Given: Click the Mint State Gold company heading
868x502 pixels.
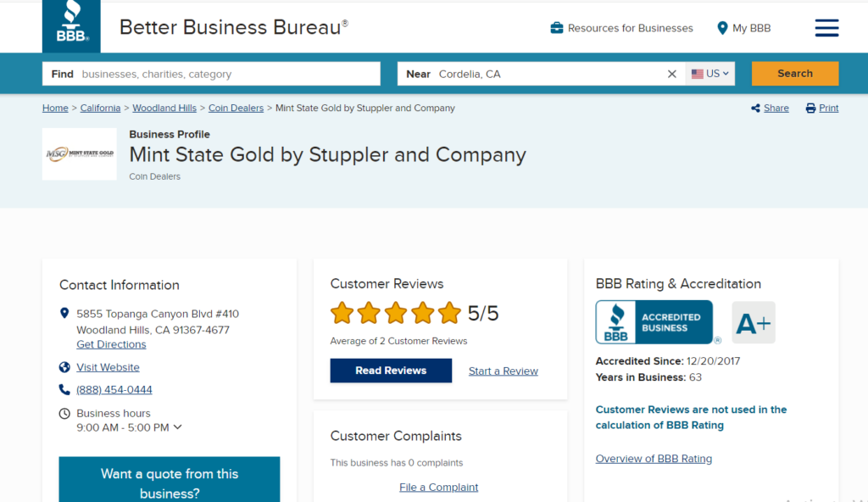Looking at the screenshot, I should pos(328,154).
